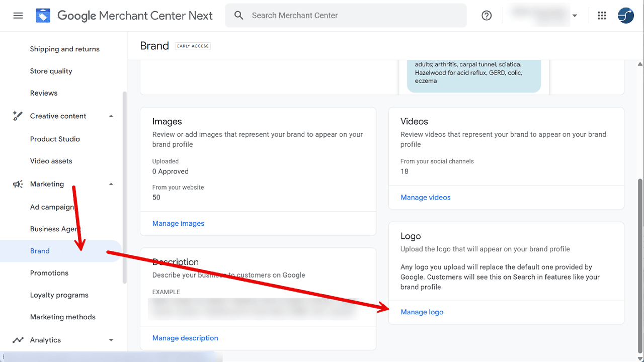Click the Manage images link
Image resolution: width=644 pixels, height=362 pixels.
pyautogui.click(x=178, y=224)
